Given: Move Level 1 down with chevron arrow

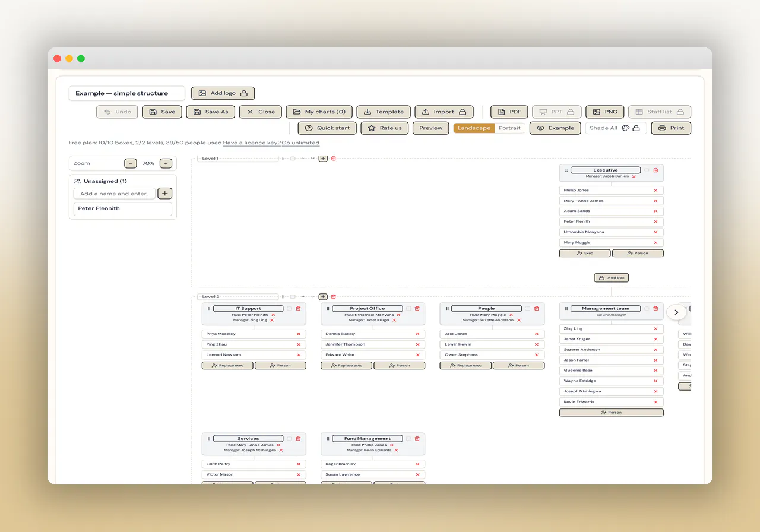Looking at the screenshot, I should click(x=312, y=159).
